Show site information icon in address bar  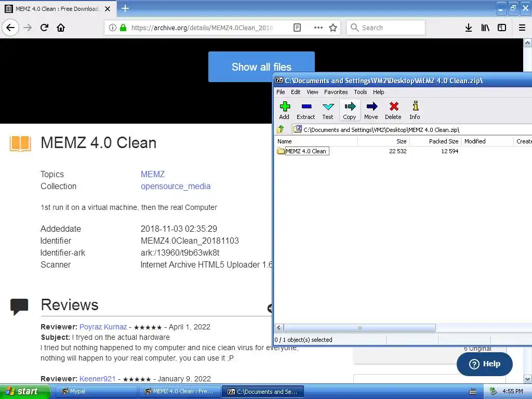pyautogui.click(x=113, y=28)
